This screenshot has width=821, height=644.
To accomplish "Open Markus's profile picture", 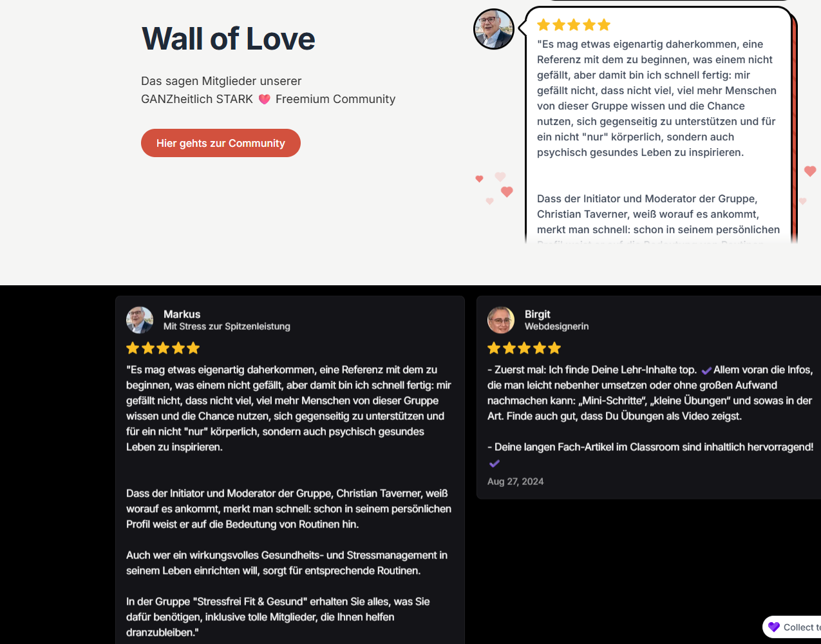I will (x=140, y=320).
